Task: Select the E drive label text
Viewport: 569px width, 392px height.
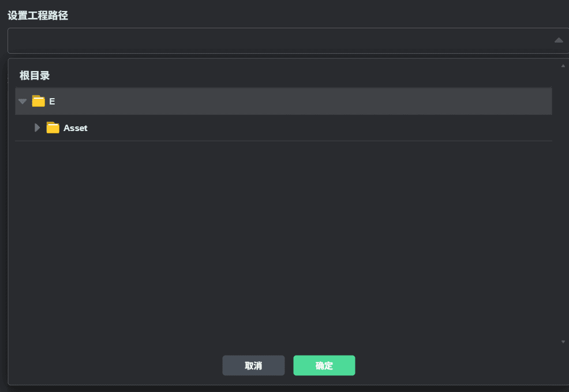Action: [x=52, y=102]
